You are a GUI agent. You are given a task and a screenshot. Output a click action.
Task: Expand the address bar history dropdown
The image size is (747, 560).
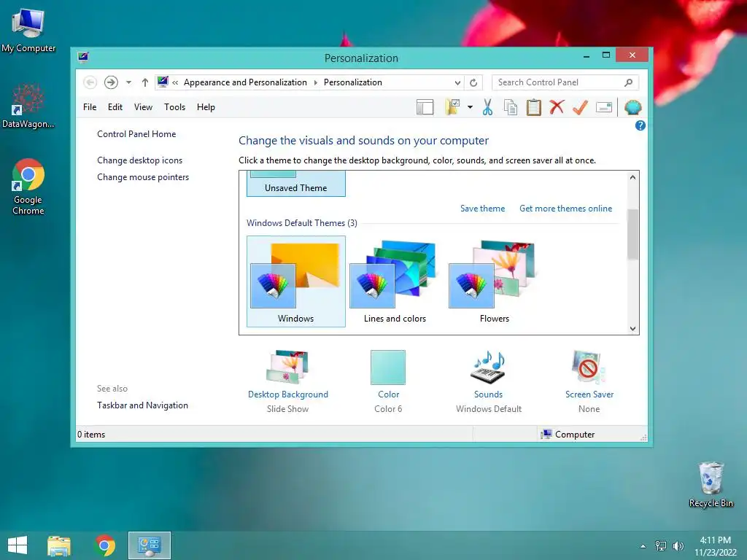click(457, 83)
